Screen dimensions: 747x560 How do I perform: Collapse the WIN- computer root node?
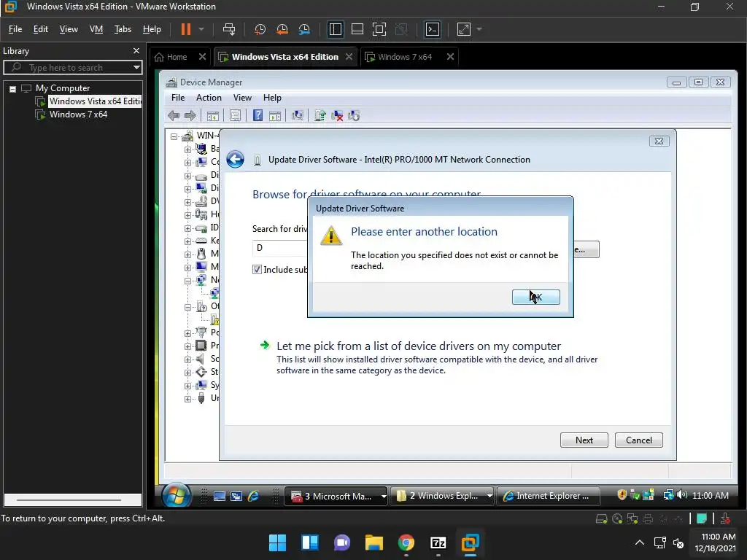point(174,136)
